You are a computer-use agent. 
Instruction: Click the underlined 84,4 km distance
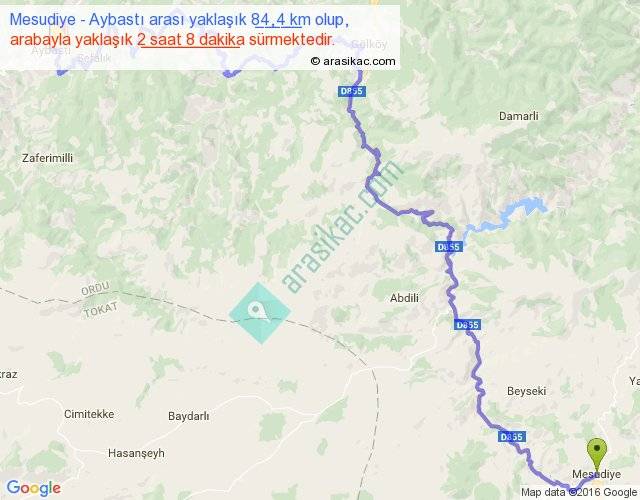pos(281,19)
